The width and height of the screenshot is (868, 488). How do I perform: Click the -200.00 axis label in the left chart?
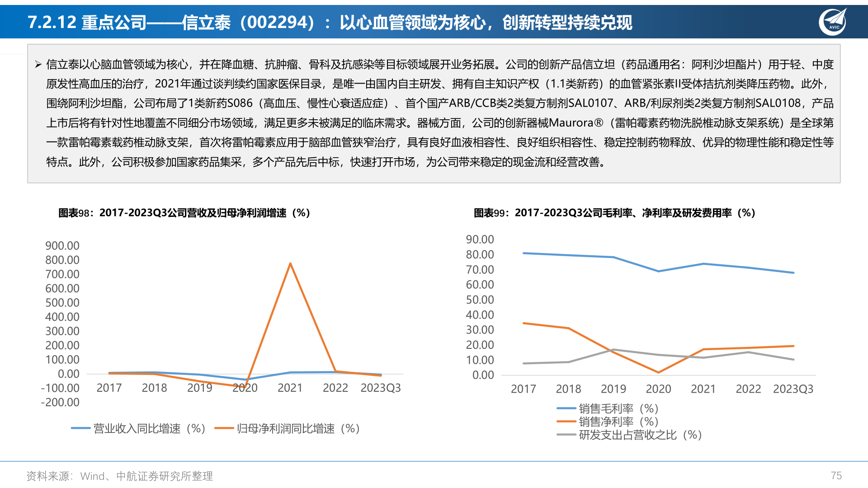(x=60, y=402)
